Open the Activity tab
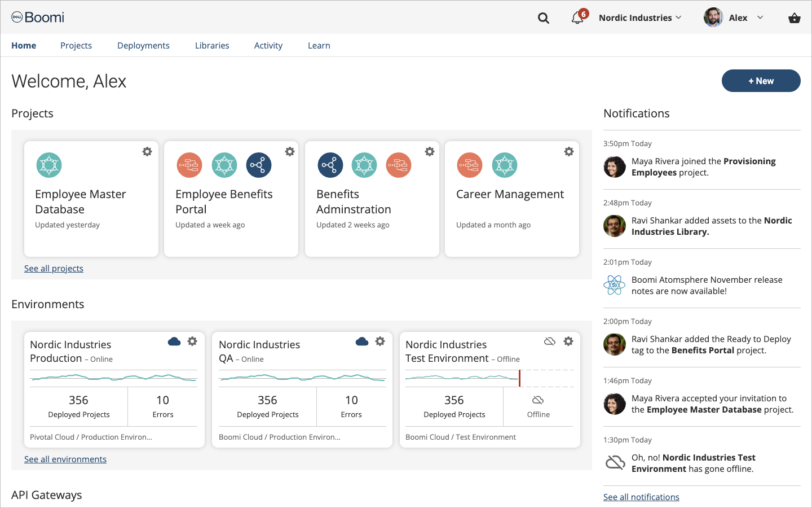The image size is (812, 508). coord(268,46)
